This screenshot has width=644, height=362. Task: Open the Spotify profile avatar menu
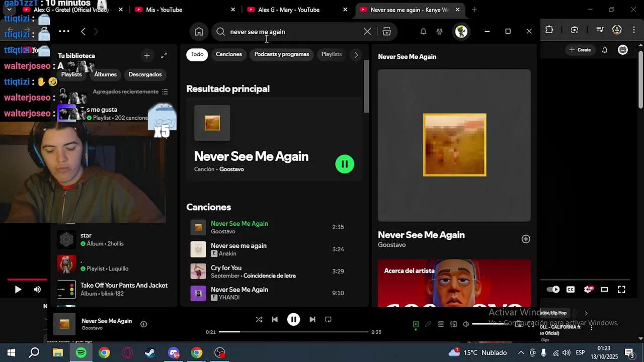coord(461,32)
